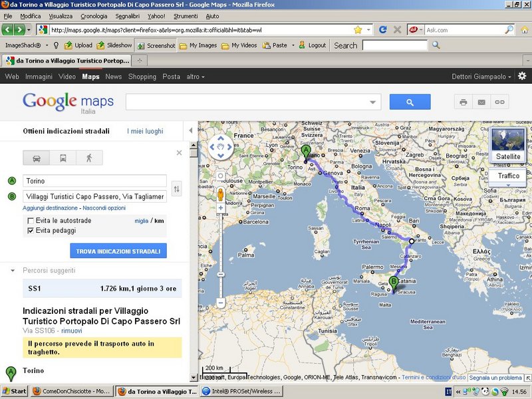Viewport: 532px width, 399px height.
Task: Open the Segnalibri menu
Action: [128, 16]
